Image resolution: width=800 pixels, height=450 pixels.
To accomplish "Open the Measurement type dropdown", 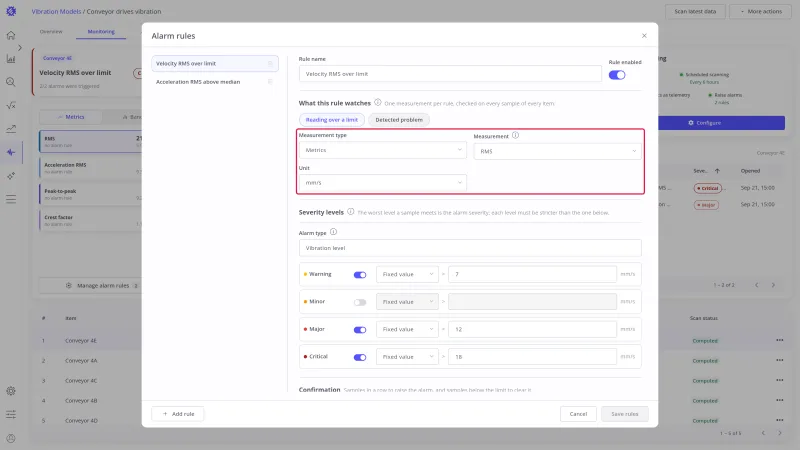I will tap(383, 150).
